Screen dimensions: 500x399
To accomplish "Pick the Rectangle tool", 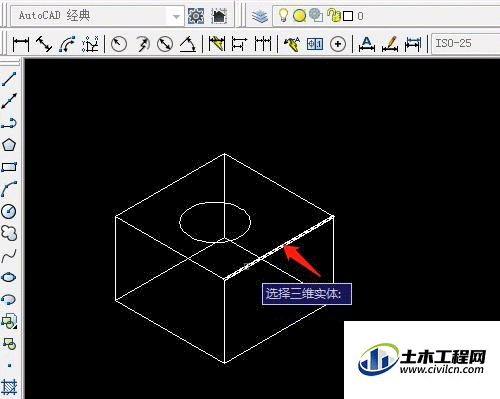I will (x=9, y=167).
